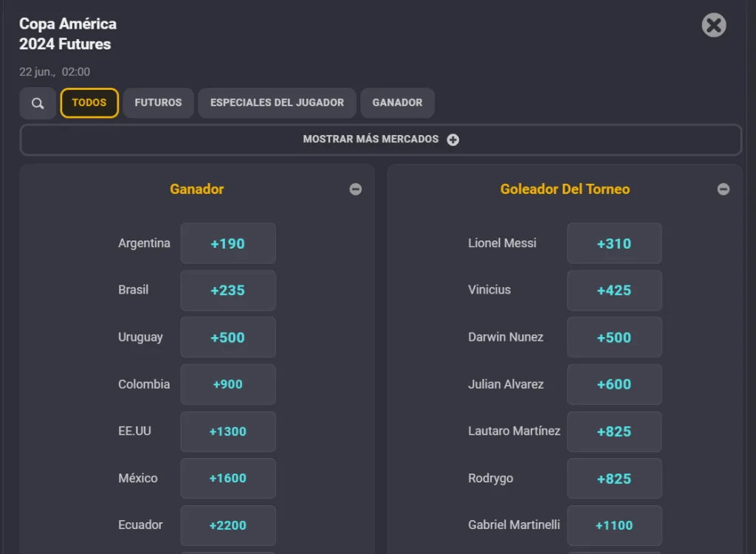Switch to the FUTUROS tab
This screenshot has height=554, width=756.
coord(158,103)
